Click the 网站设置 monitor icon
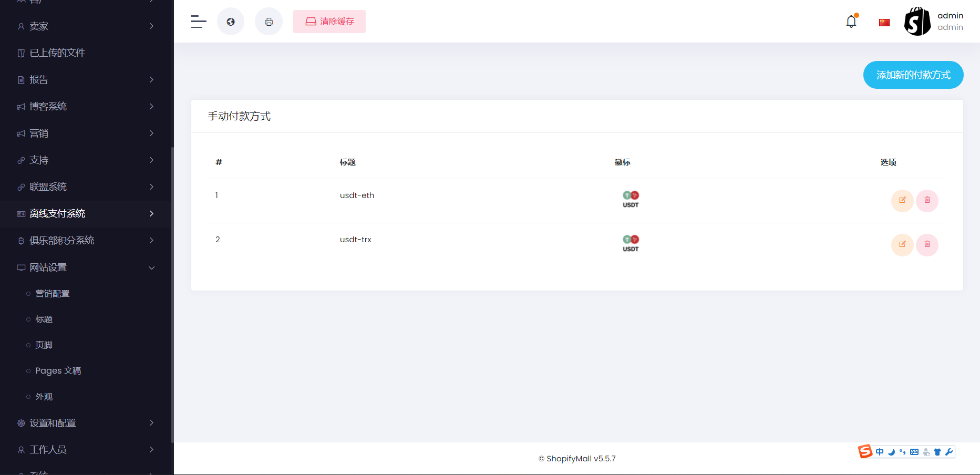The height and width of the screenshot is (475, 980). 21,267
